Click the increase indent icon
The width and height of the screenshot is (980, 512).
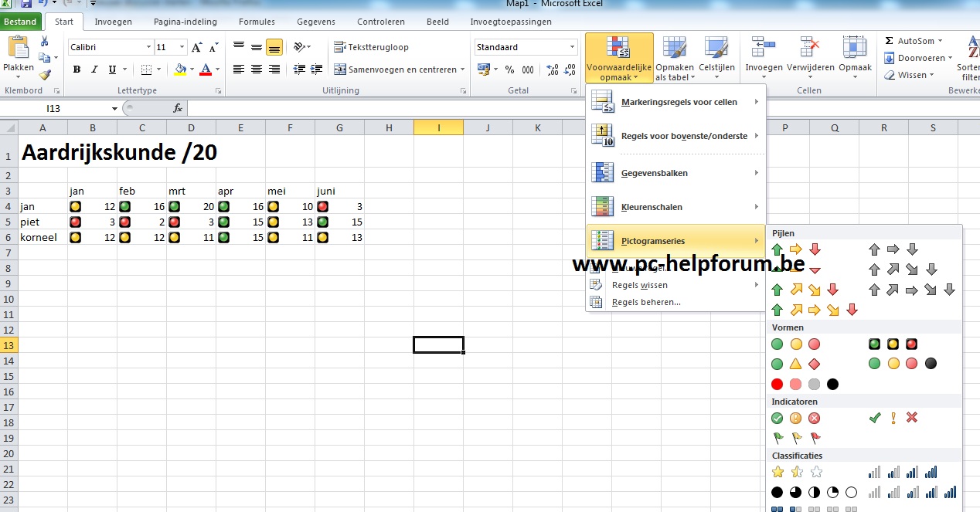point(318,70)
